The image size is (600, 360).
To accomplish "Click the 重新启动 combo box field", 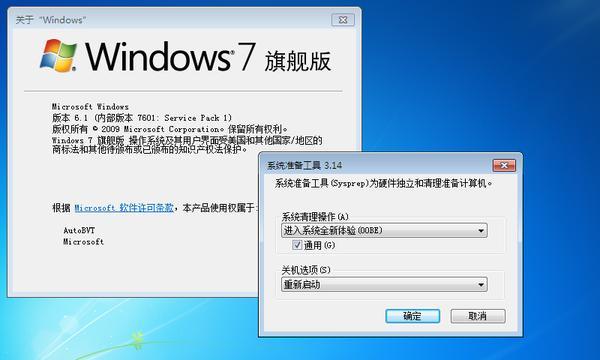I will point(384,285).
